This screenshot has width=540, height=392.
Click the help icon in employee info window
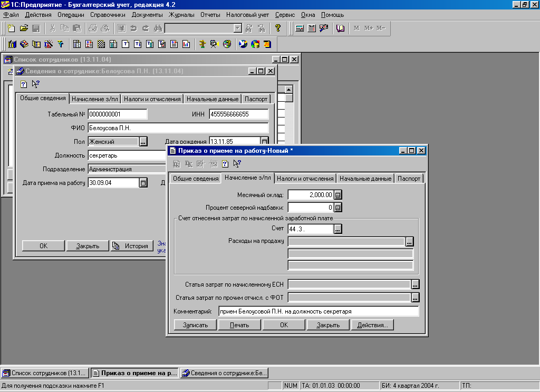click(x=23, y=84)
